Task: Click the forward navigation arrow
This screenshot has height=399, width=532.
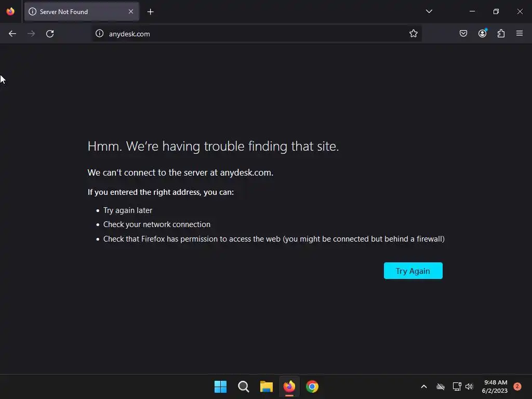Action: click(31, 34)
